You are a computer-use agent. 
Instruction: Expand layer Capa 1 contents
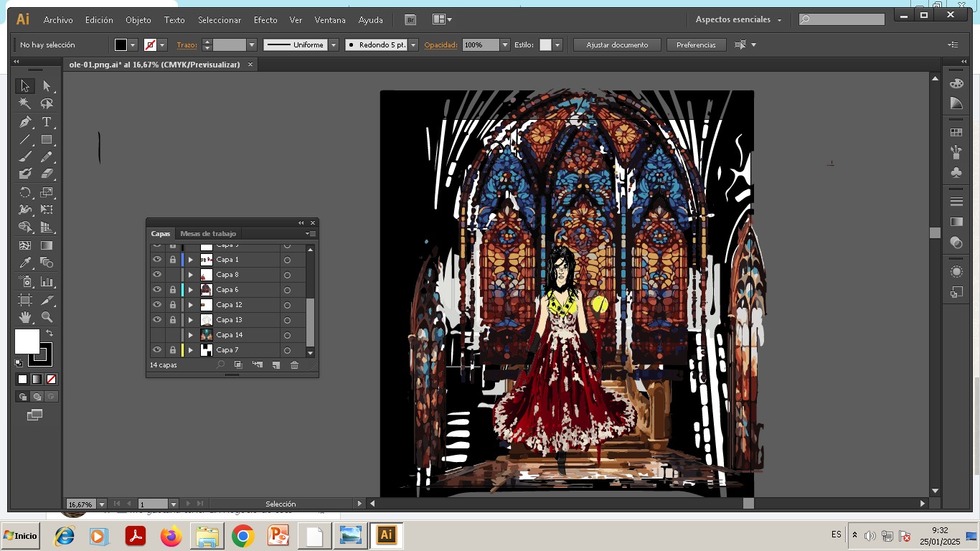(x=191, y=260)
